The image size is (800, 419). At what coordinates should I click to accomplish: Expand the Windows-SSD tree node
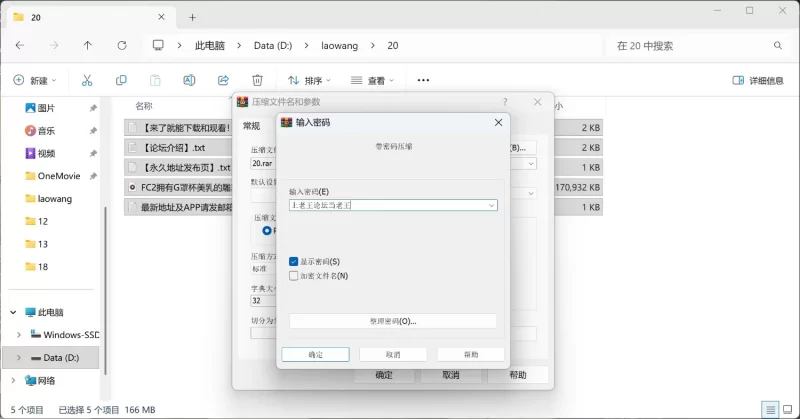pyautogui.click(x=19, y=334)
